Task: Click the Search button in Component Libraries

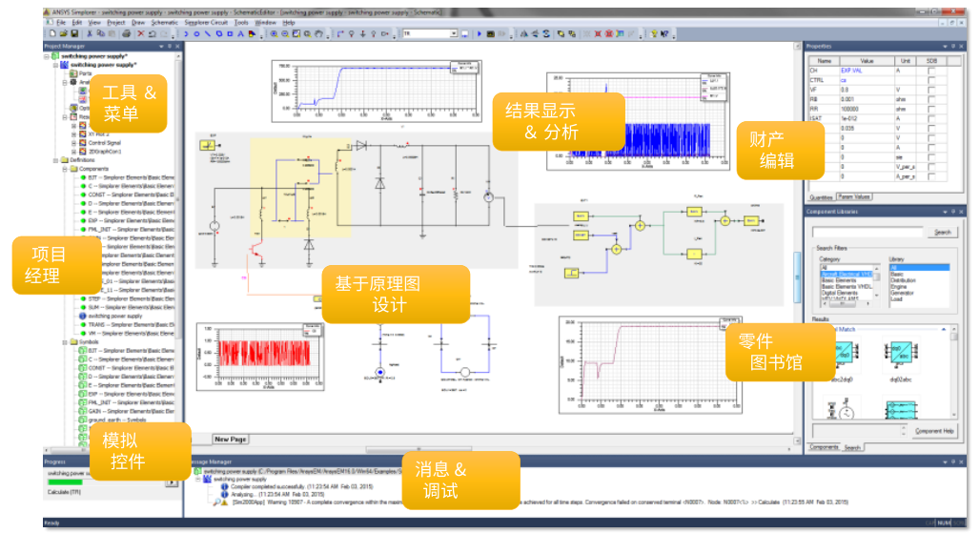Action: tap(942, 233)
